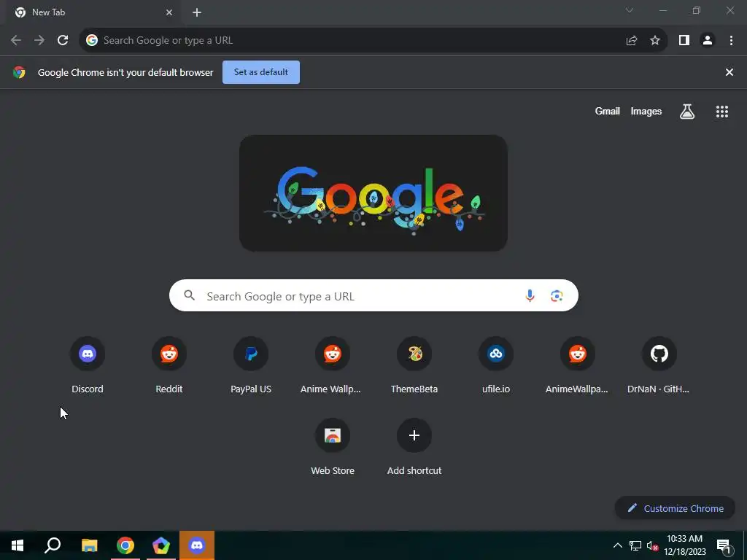Dismiss the default browser notification bar
This screenshot has height=560, width=747.
729,72
